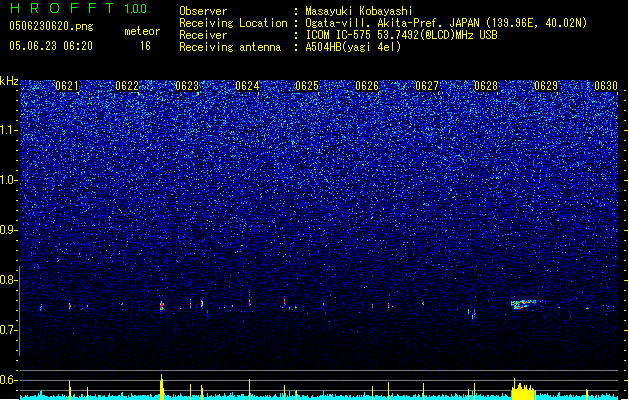Viewport: 629px width, 400px height.
Task: Click the 0628 time marker
Action: pos(486,86)
